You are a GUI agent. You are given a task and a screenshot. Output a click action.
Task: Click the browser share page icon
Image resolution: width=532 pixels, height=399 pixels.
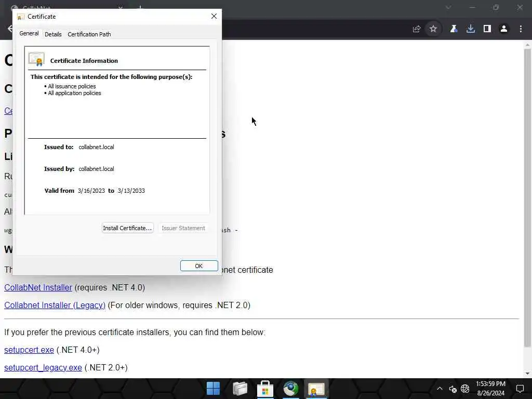pyautogui.click(x=417, y=29)
